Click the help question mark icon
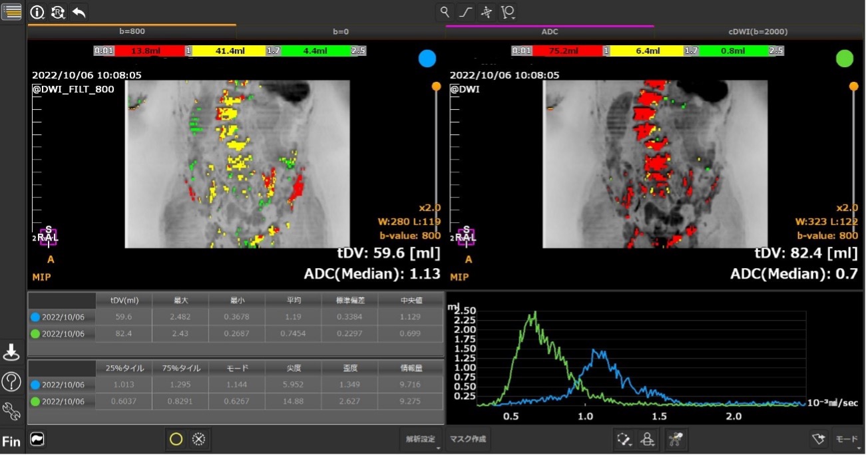Viewport: 868px width, 457px height. [x=11, y=382]
